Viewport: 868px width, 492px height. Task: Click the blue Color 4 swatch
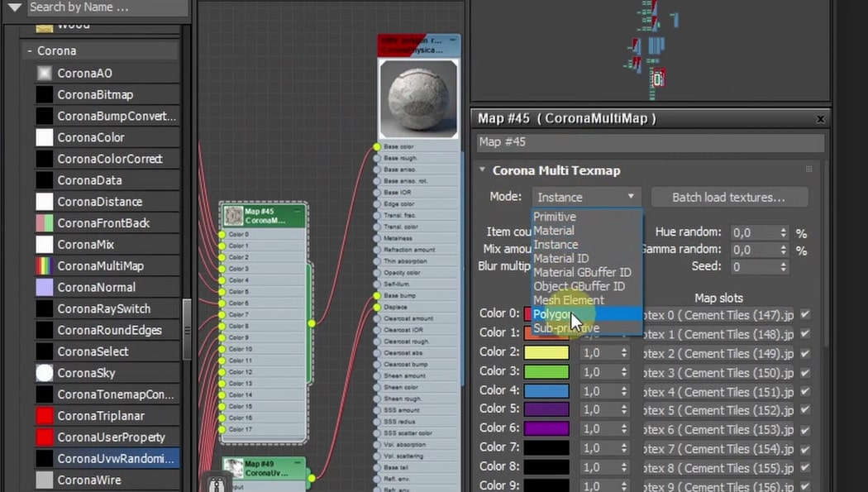(546, 391)
